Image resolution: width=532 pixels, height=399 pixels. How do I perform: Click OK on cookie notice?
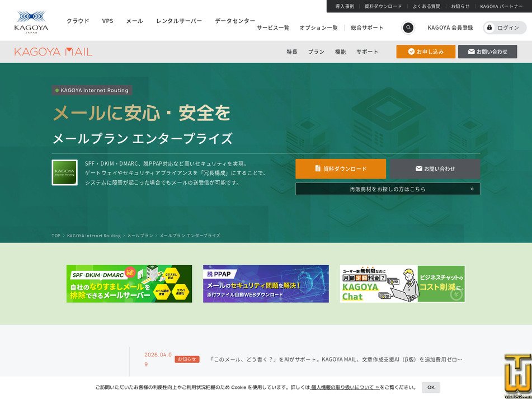pos(431,387)
